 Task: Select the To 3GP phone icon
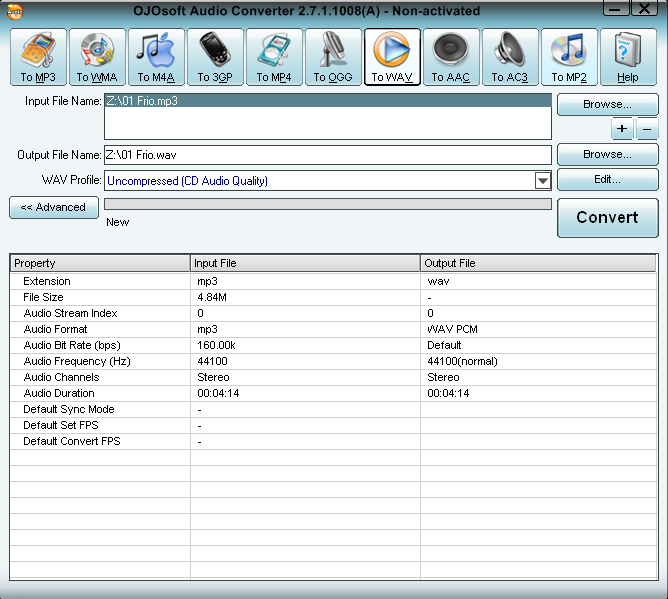tap(215, 57)
